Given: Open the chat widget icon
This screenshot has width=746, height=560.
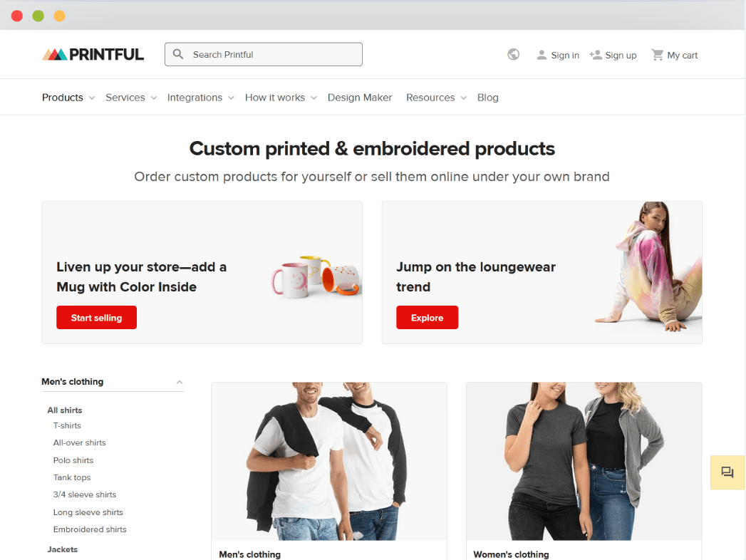Looking at the screenshot, I should (727, 472).
